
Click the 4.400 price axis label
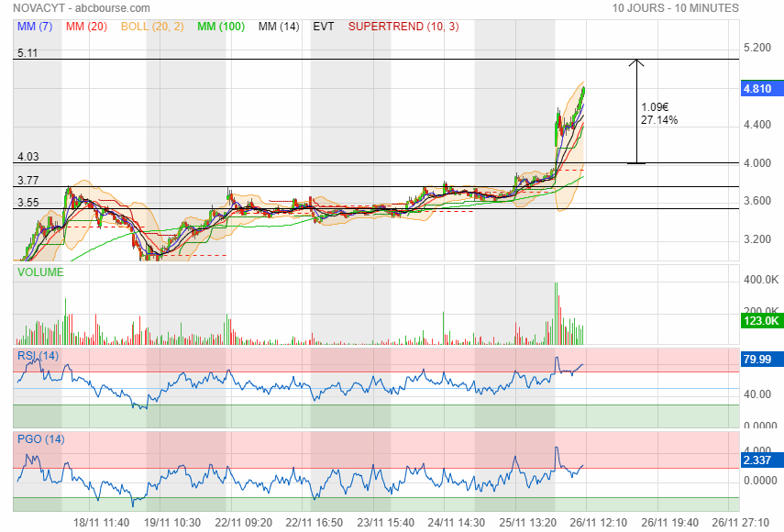[757, 125]
